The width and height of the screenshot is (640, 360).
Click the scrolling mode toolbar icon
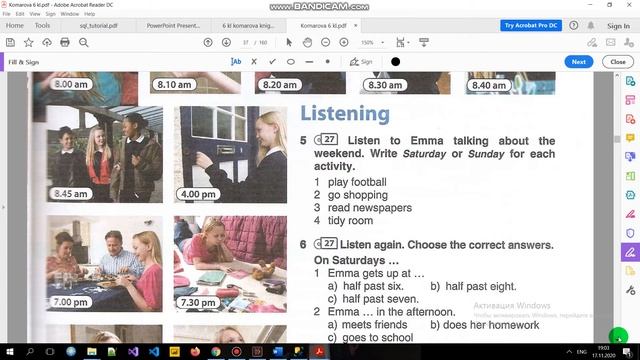424,42
